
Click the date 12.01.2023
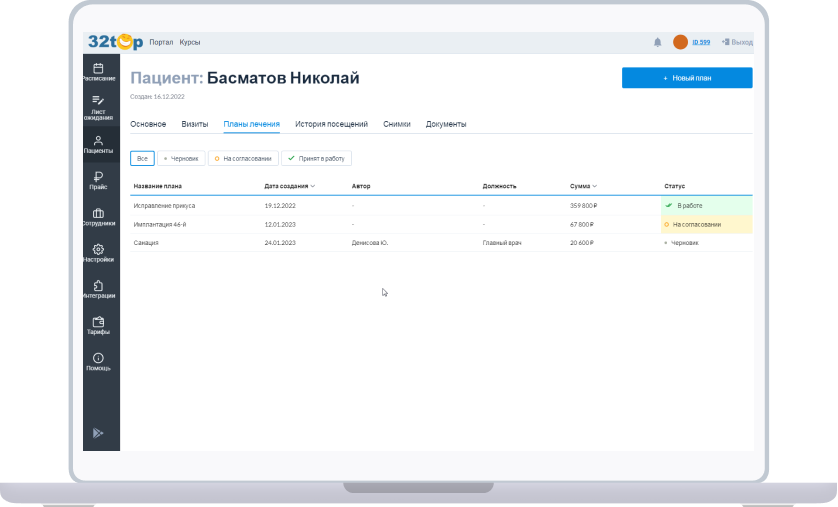pos(280,224)
